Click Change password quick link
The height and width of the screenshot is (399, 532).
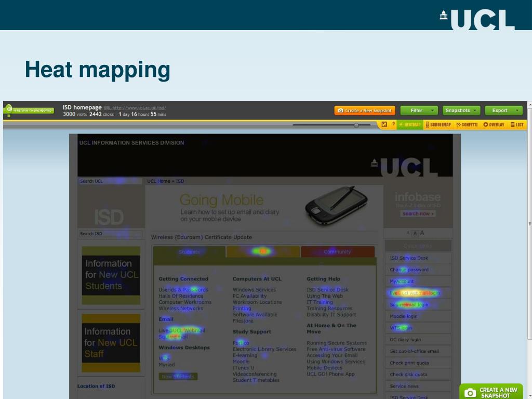point(418,270)
